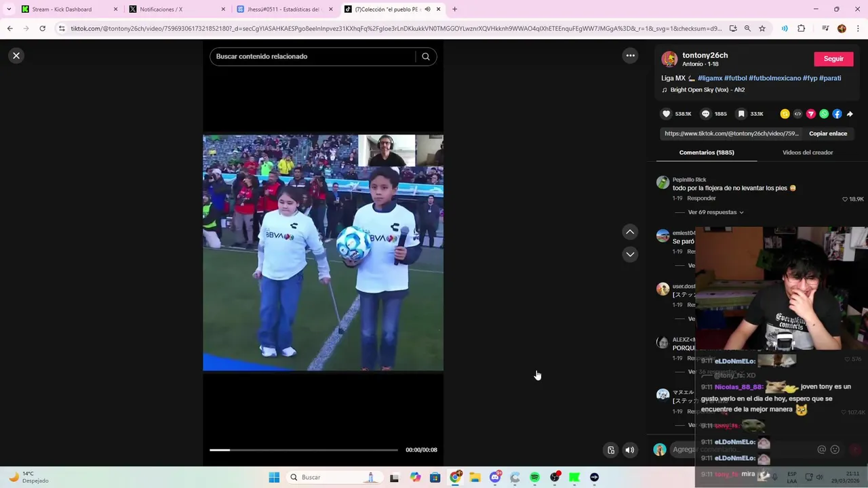This screenshot has height=488, width=868.
Task: Go to next video with down arrow
Action: (630, 254)
